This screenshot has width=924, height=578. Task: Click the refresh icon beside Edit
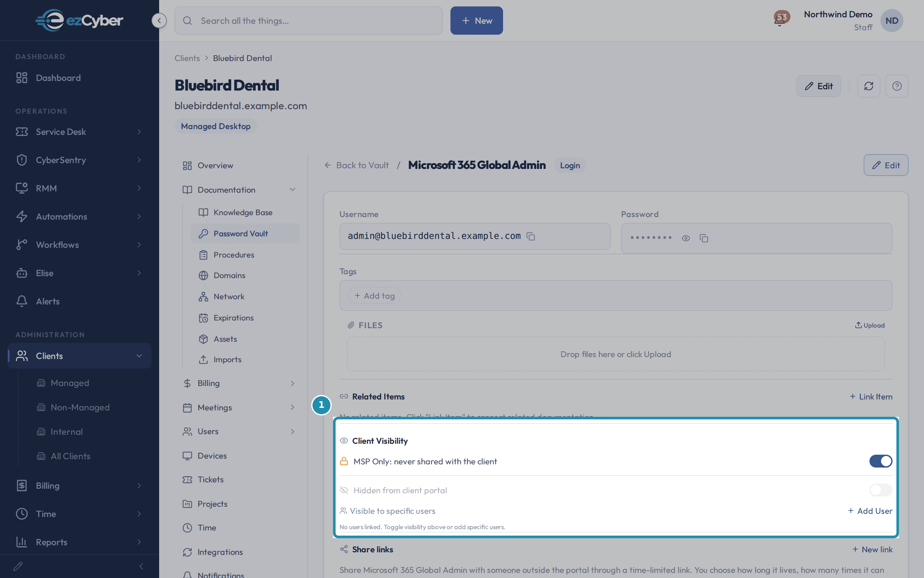pyautogui.click(x=868, y=86)
